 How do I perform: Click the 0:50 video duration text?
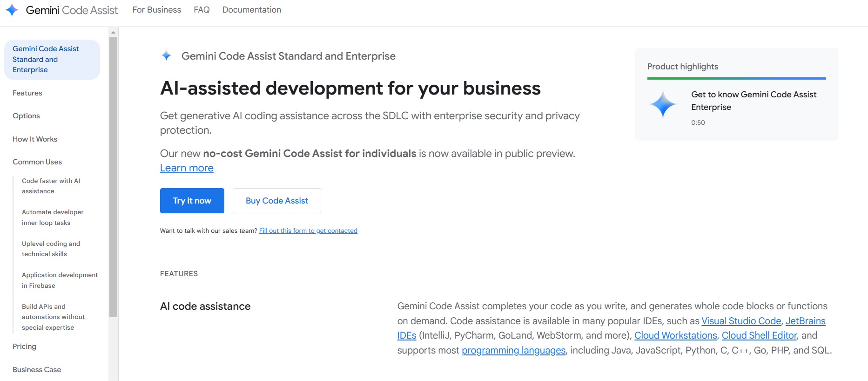click(698, 123)
